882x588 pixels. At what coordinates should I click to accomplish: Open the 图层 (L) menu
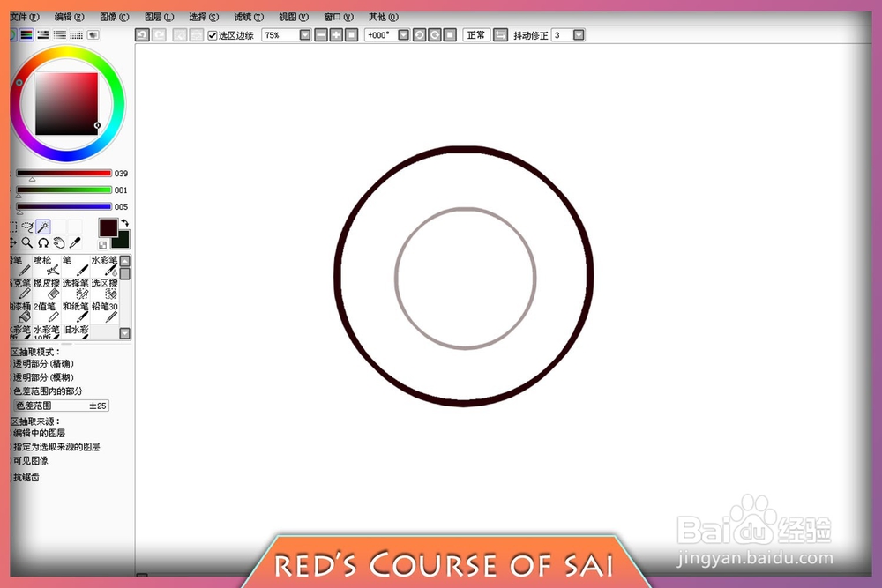coord(159,17)
